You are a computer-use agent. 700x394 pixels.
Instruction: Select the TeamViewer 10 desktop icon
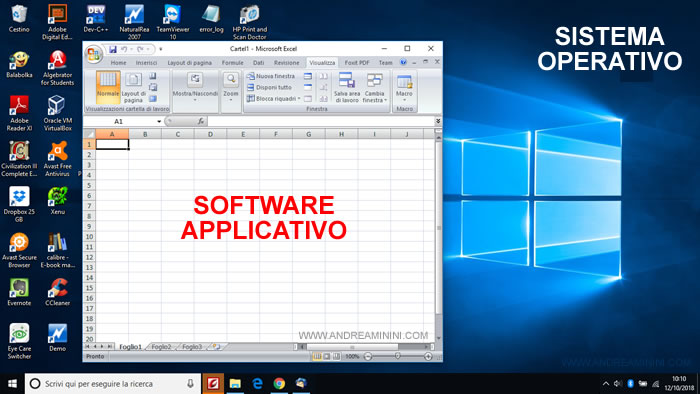[x=172, y=22]
